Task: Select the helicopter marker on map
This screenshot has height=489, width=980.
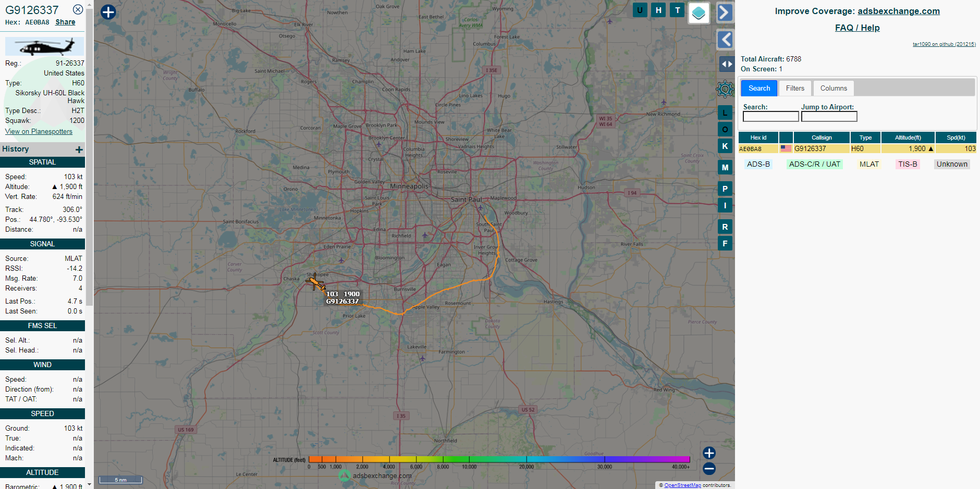Action: coord(315,283)
